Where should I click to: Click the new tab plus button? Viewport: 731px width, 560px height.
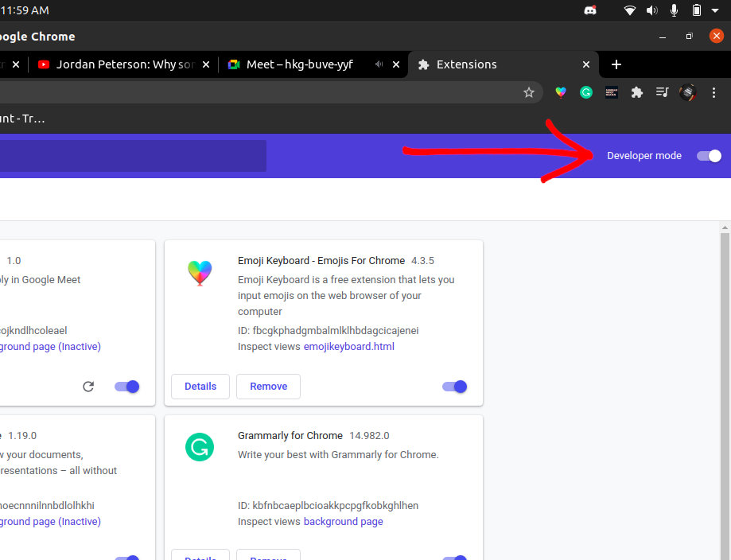616,64
